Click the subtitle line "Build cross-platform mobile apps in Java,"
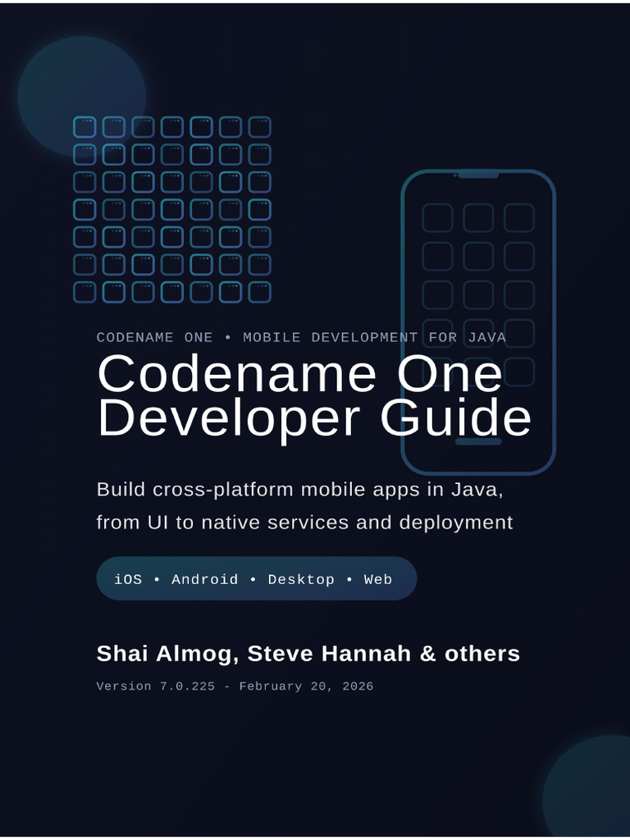 pyautogui.click(x=299, y=490)
